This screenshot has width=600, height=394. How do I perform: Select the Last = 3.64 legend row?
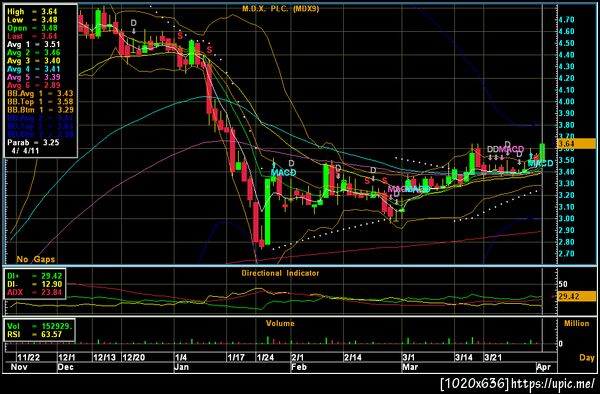tap(32, 36)
